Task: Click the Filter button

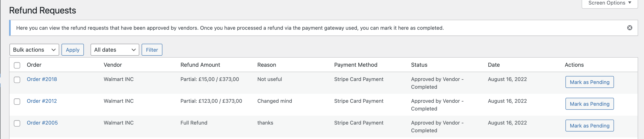Action: [152, 50]
